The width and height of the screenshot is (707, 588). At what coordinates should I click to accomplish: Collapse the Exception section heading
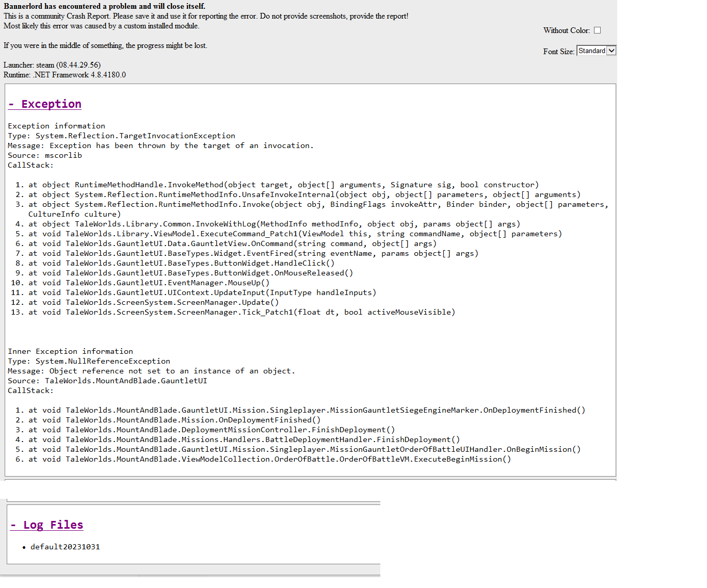pos(45,104)
